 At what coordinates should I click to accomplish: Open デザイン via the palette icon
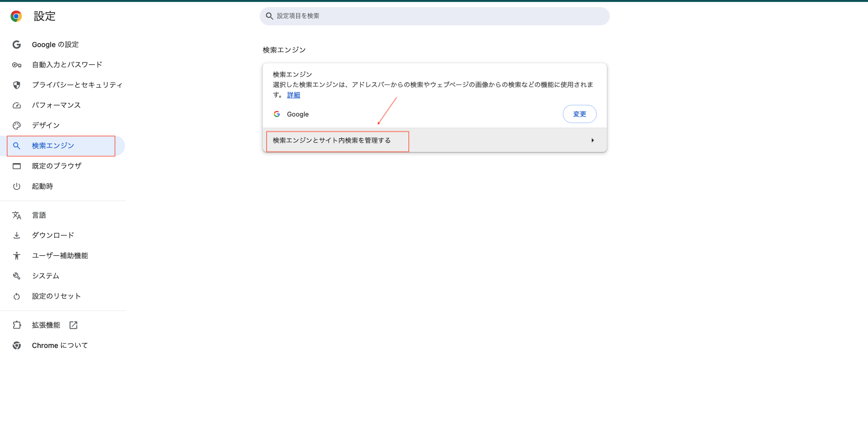pyautogui.click(x=17, y=126)
